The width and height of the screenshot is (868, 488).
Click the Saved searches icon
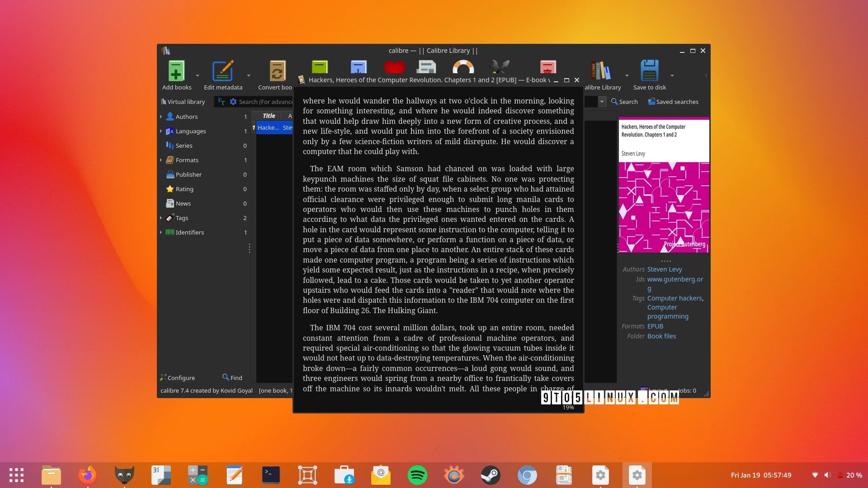[x=651, y=102]
